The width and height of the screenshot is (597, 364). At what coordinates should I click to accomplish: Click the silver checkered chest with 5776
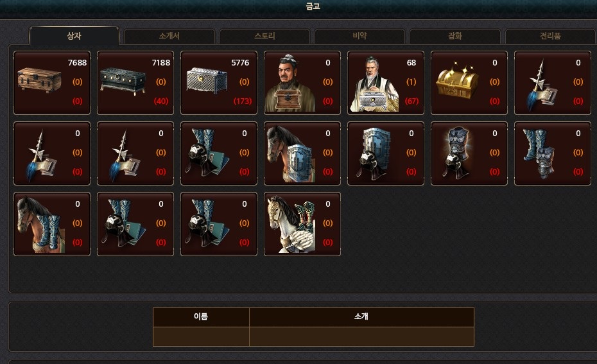pos(218,83)
